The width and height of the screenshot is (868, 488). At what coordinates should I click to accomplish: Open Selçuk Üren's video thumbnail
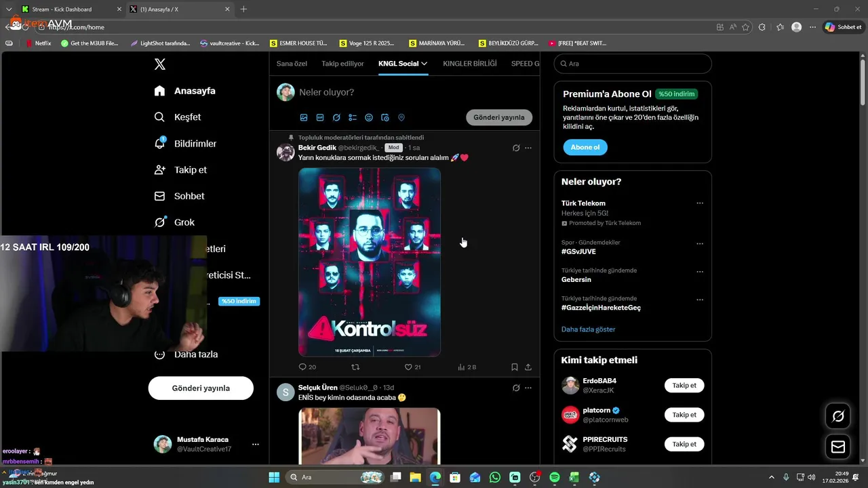point(370,436)
